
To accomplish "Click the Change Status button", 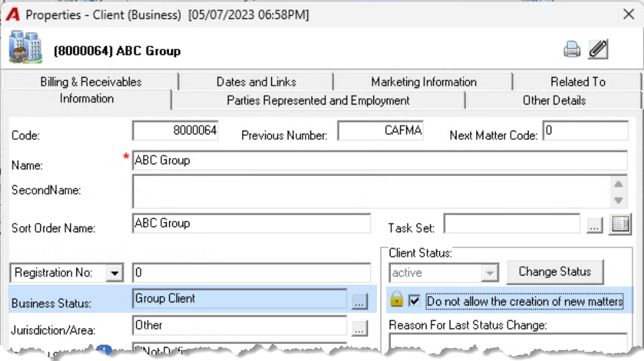I will click(x=555, y=272).
